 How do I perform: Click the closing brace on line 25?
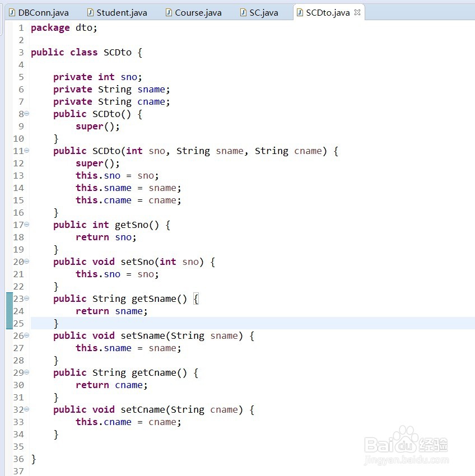[x=56, y=324]
